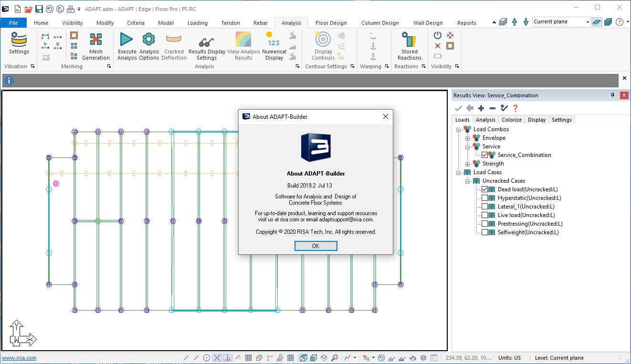Uncheck Dead load(Uncracked:L) checkbox
This screenshot has height=364, width=631.
pos(485,189)
